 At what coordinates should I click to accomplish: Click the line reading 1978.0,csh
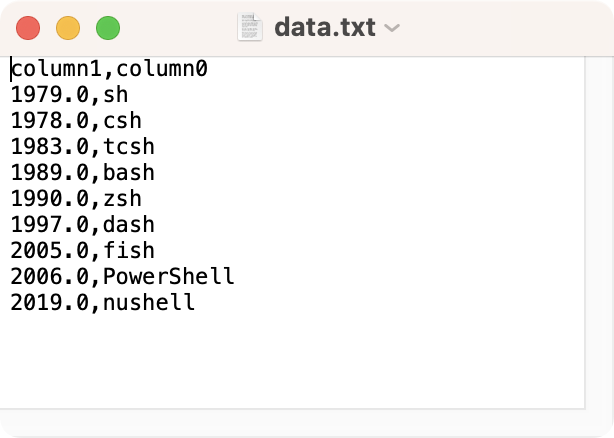(x=75, y=122)
